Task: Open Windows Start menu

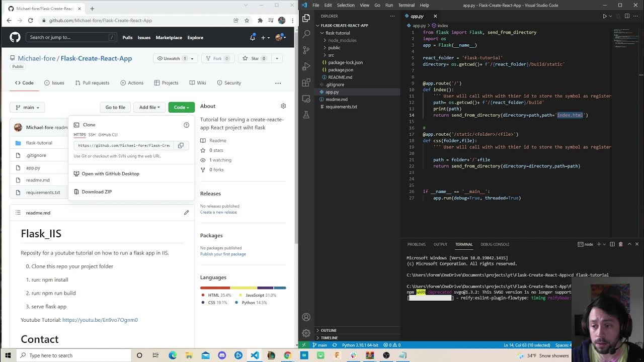Action: pos(8,355)
